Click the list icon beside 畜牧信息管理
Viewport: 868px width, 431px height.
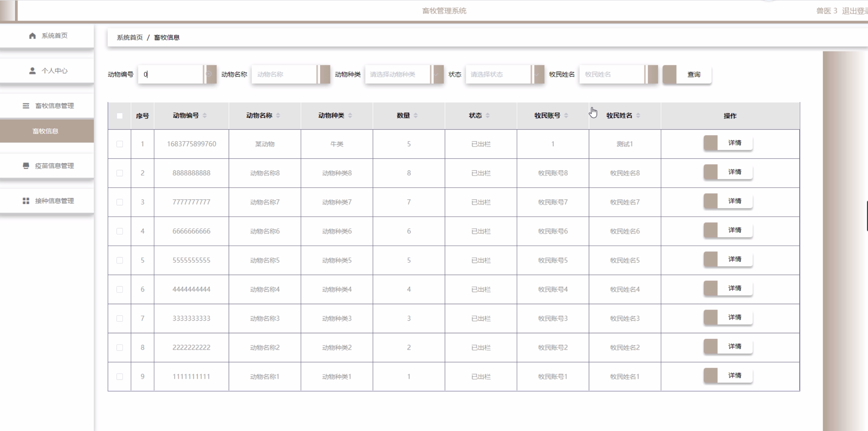coord(26,106)
